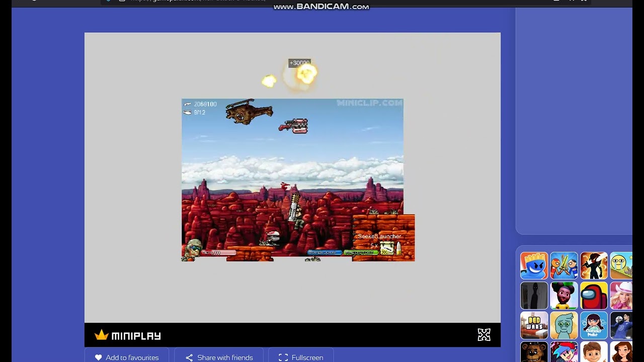Open the pink cowgirl doll game thumbnail
The height and width of the screenshot is (362, 644).
pos(621,296)
